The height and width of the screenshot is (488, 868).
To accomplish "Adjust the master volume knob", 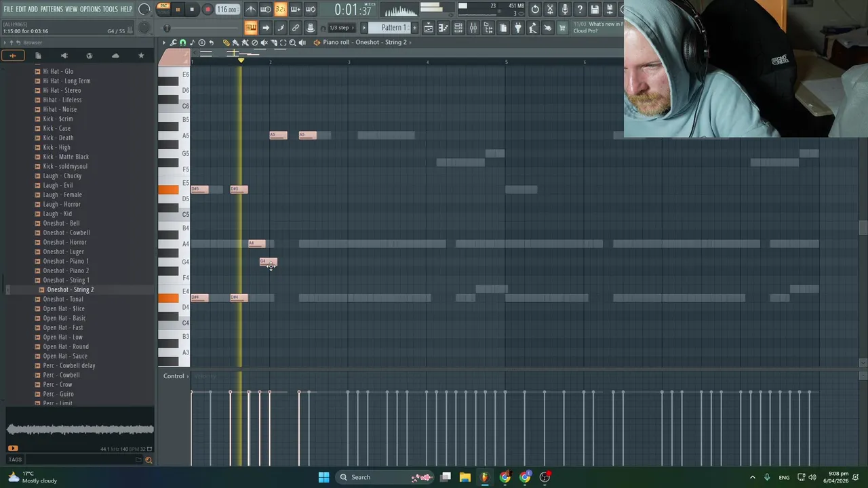I will click(x=143, y=9).
